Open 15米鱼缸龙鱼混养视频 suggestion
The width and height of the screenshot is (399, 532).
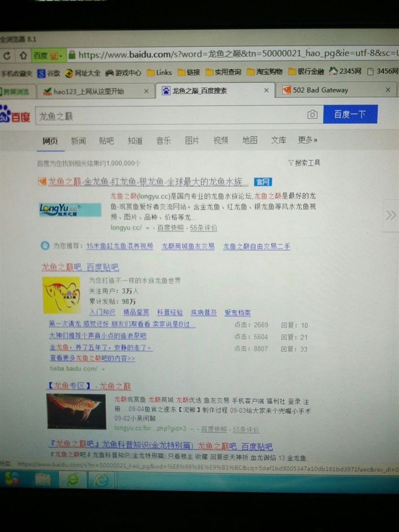click(x=120, y=246)
